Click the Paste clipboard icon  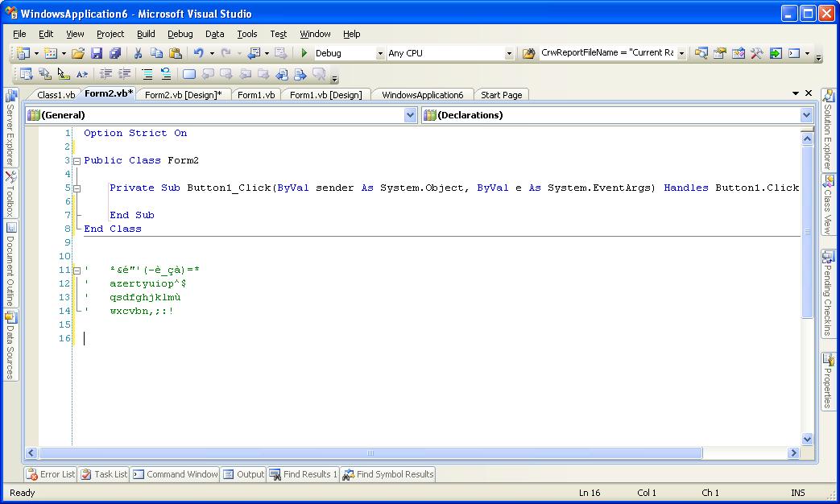tap(176, 53)
